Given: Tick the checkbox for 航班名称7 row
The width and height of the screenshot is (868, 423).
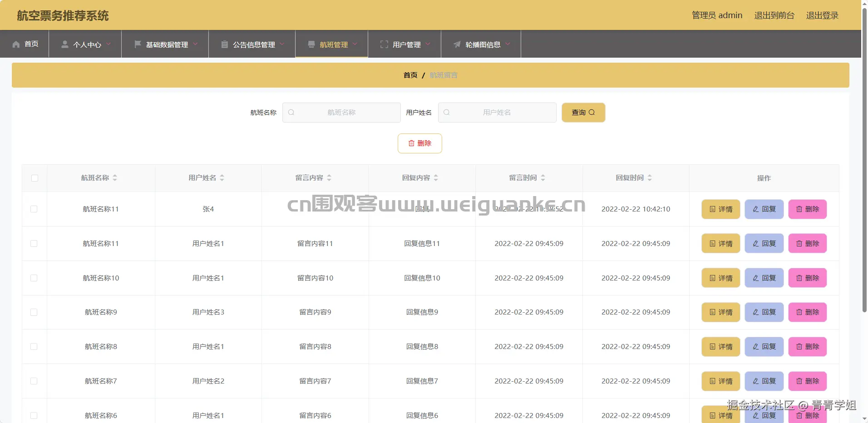Looking at the screenshot, I should pos(34,381).
